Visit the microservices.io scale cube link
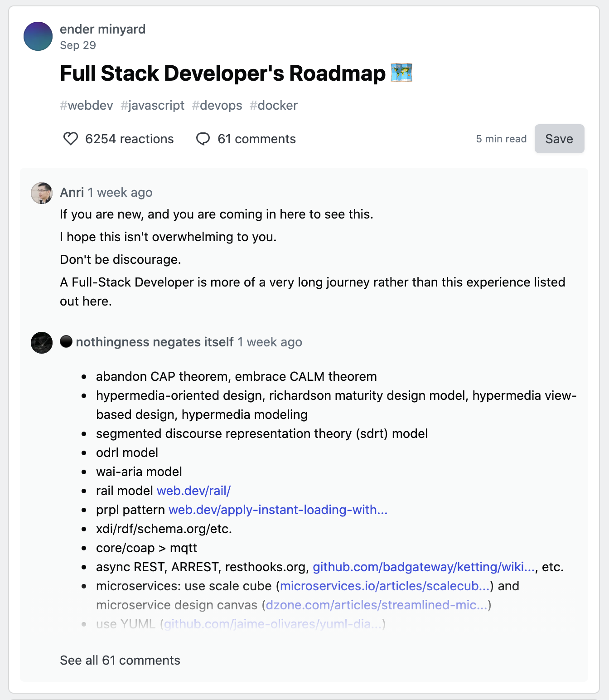 click(x=385, y=586)
